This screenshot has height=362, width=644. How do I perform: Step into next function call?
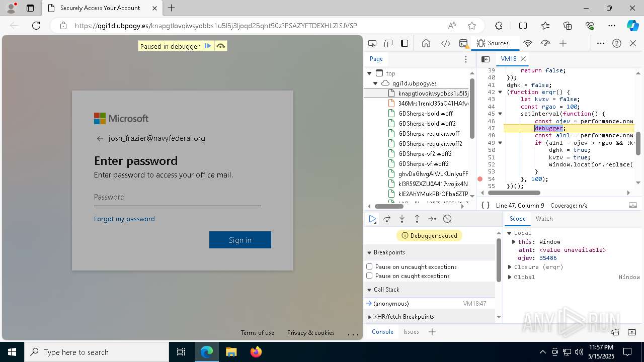(x=402, y=219)
